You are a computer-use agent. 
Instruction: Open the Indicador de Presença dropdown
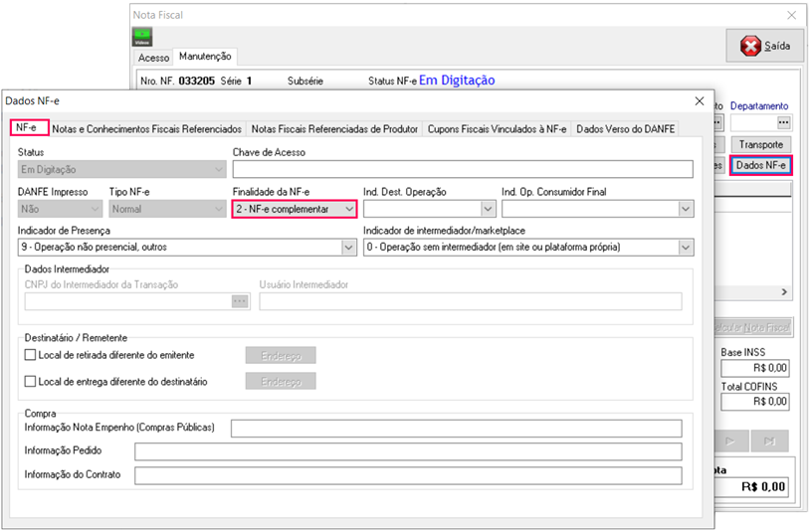347,247
